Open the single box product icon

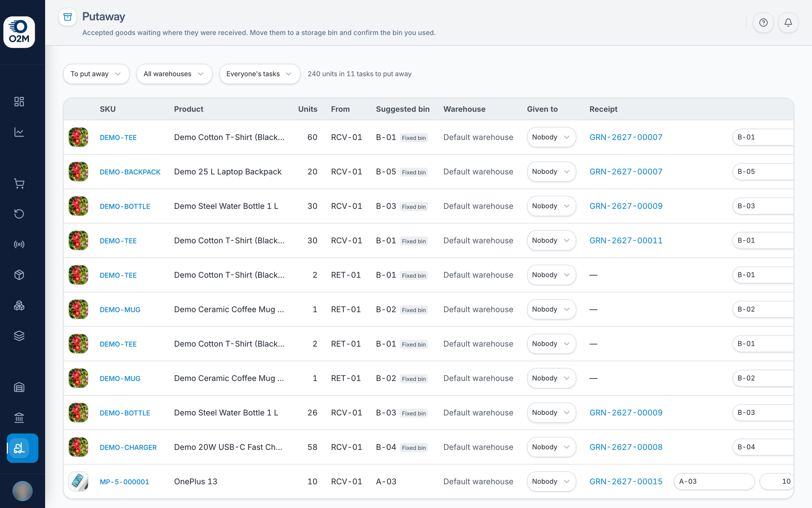coord(19,275)
